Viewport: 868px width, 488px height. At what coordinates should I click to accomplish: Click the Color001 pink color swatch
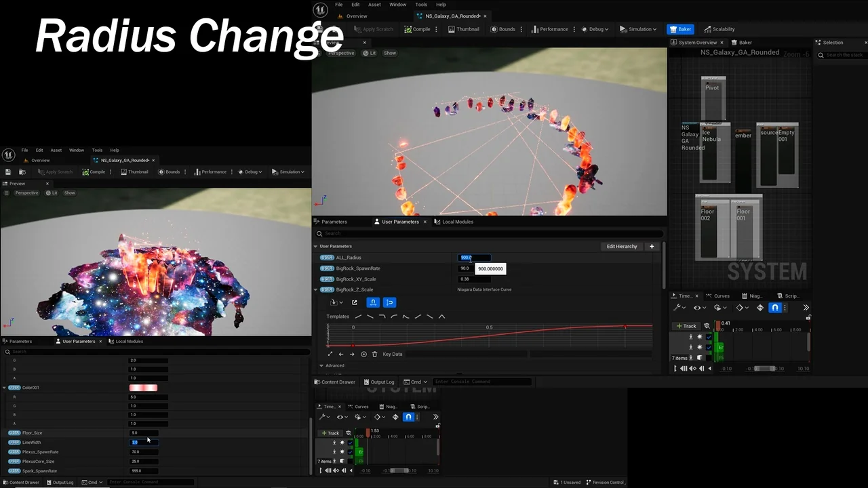point(143,388)
